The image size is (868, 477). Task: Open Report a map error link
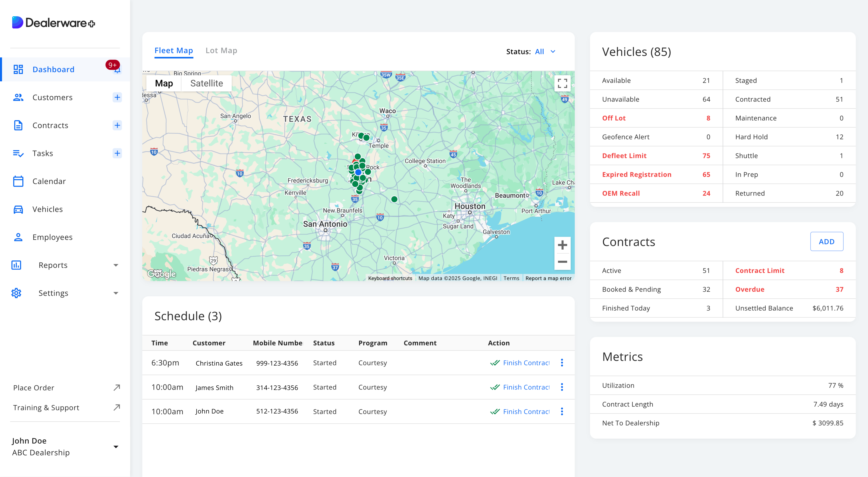coord(548,278)
